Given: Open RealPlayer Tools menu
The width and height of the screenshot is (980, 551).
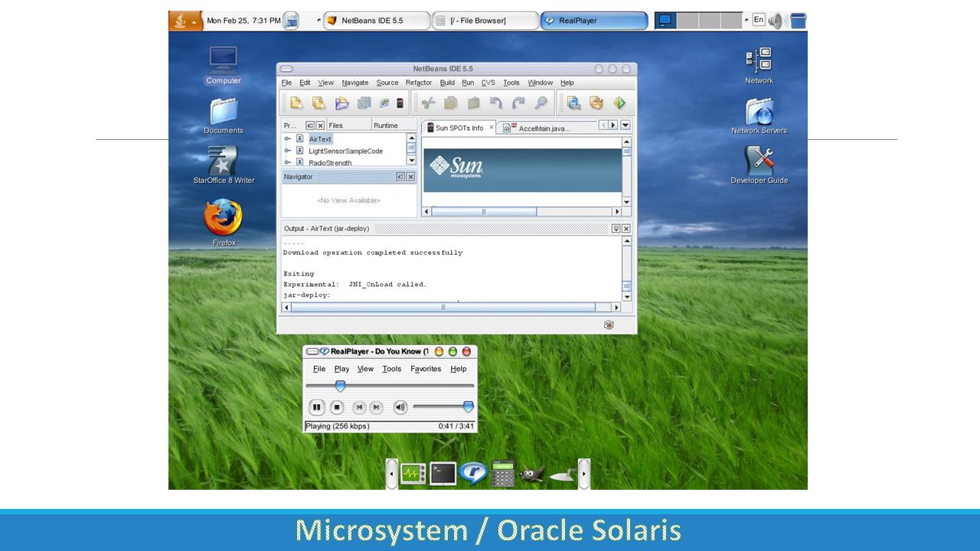Looking at the screenshot, I should coord(392,369).
